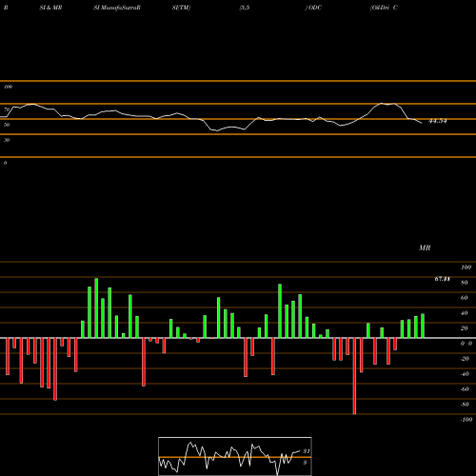The width and height of the screenshot is (476, 476).
Task: Click the 80 label on MR axis
Action: coord(465,283)
